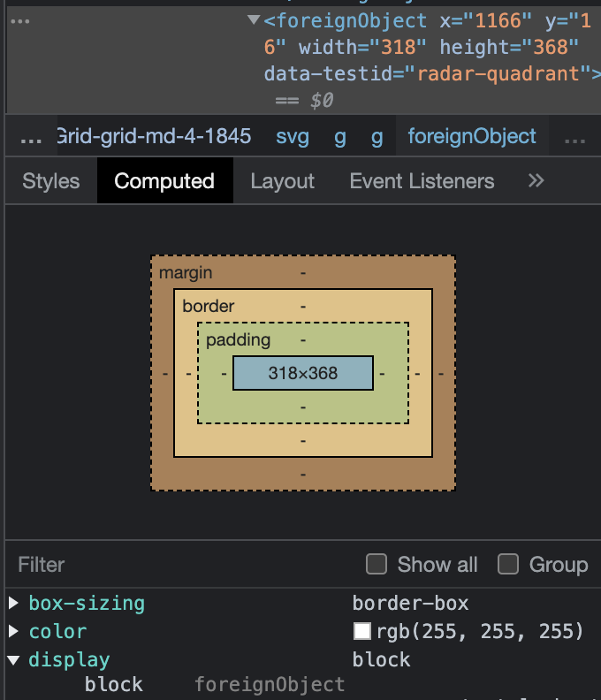Switch to the Styles tab

(x=51, y=181)
